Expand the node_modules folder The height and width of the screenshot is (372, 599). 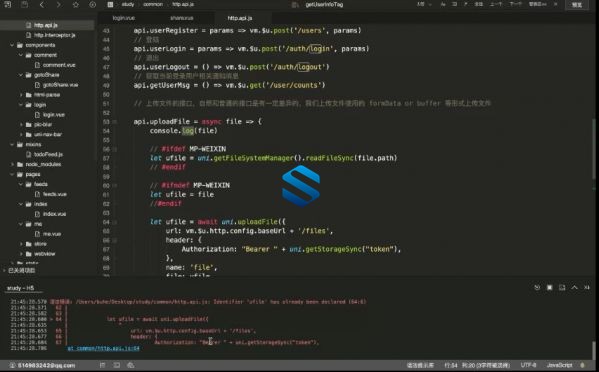coord(12,164)
